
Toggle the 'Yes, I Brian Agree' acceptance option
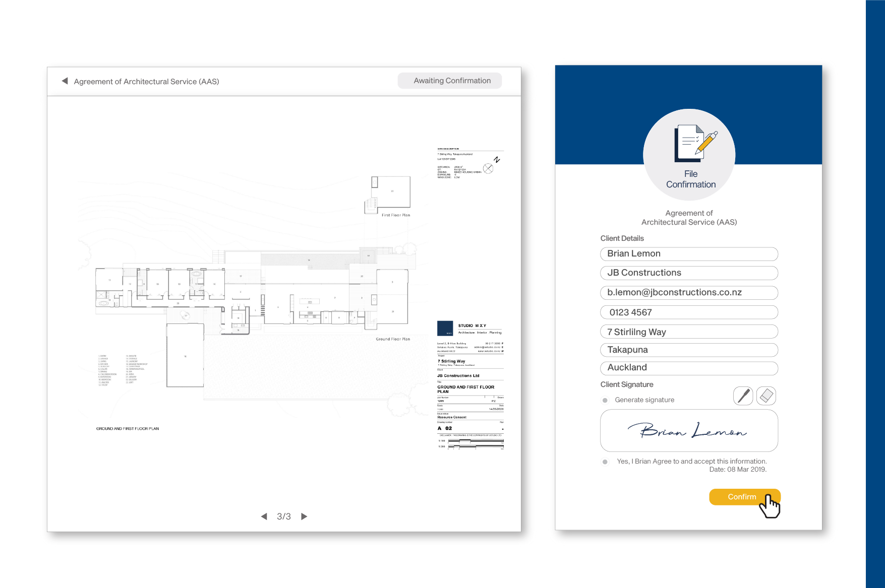[x=605, y=461]
